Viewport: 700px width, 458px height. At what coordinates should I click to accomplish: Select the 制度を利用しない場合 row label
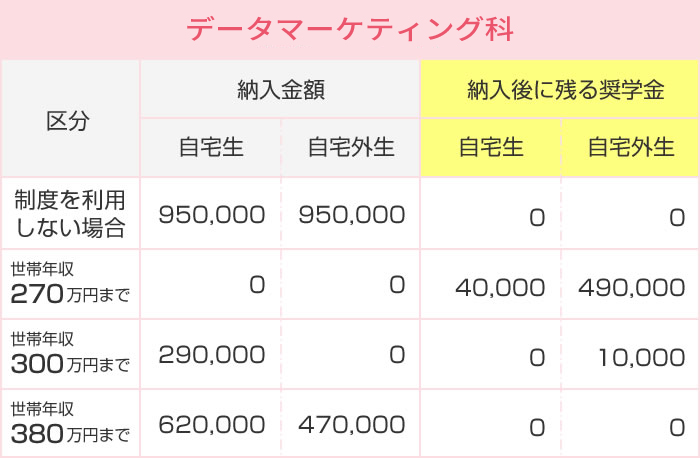71,213
